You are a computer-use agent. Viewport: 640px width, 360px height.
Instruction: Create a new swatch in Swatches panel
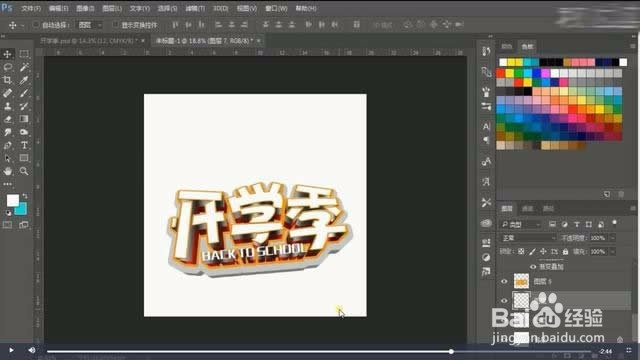[x=607, y=194]
